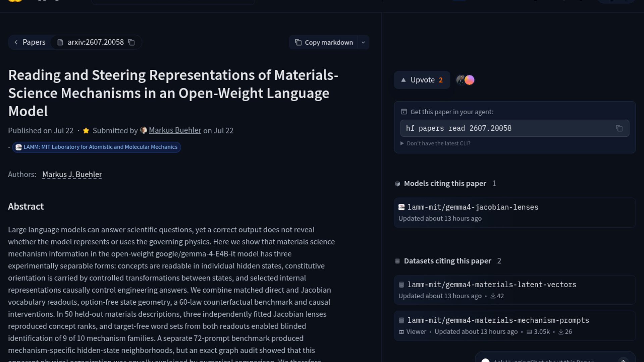The width and height of the screenshot is (644, 362).
Task: Click the Viewer icon on mechanism-prompts dataset
Action: [x=401, y=332]
